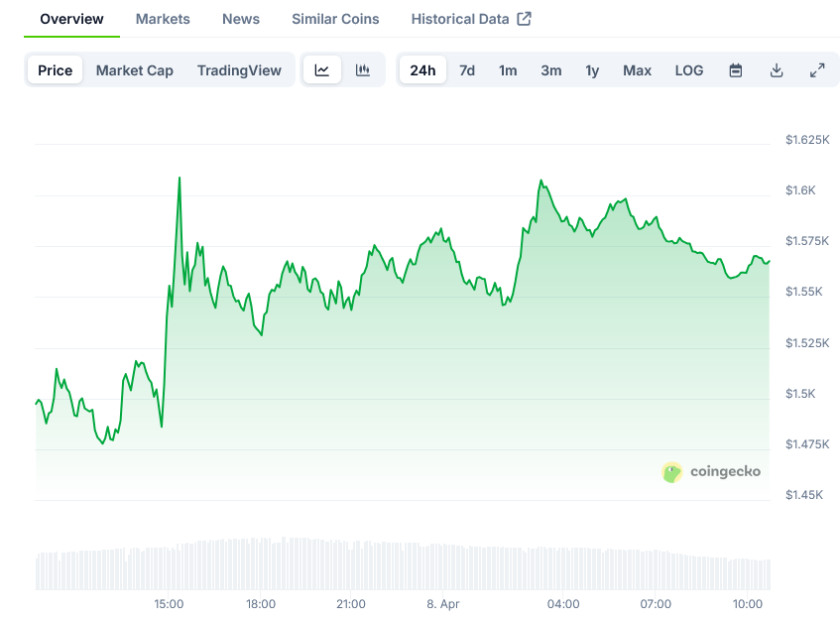840x623 pixels.
Task: Open the Markets tab
Action: [163, 19]
